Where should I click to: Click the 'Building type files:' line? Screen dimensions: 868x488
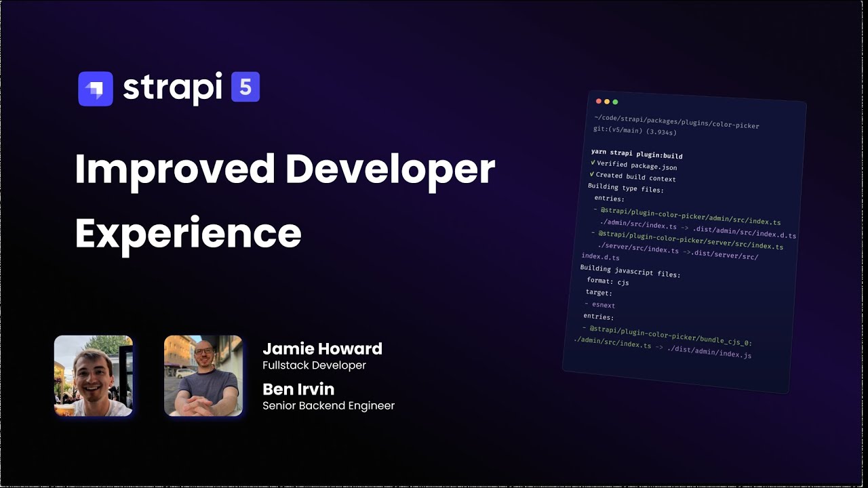625,188
